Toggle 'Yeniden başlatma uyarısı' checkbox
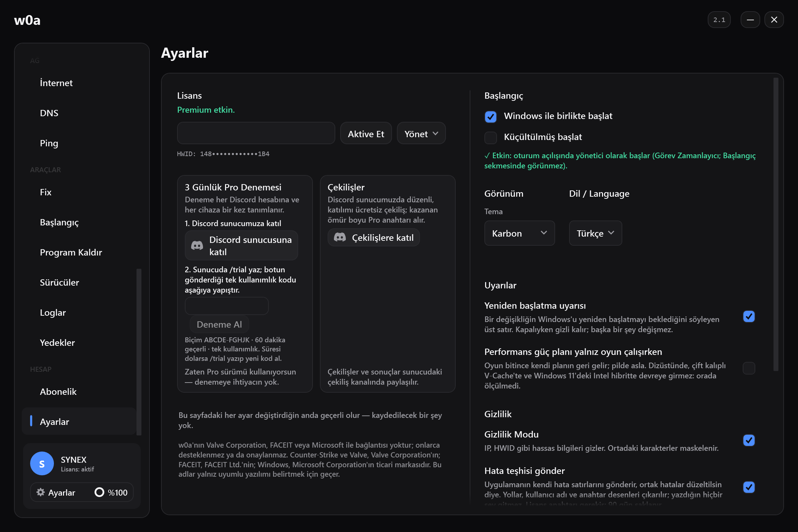 pyautogui.click(x=749, y=316)
